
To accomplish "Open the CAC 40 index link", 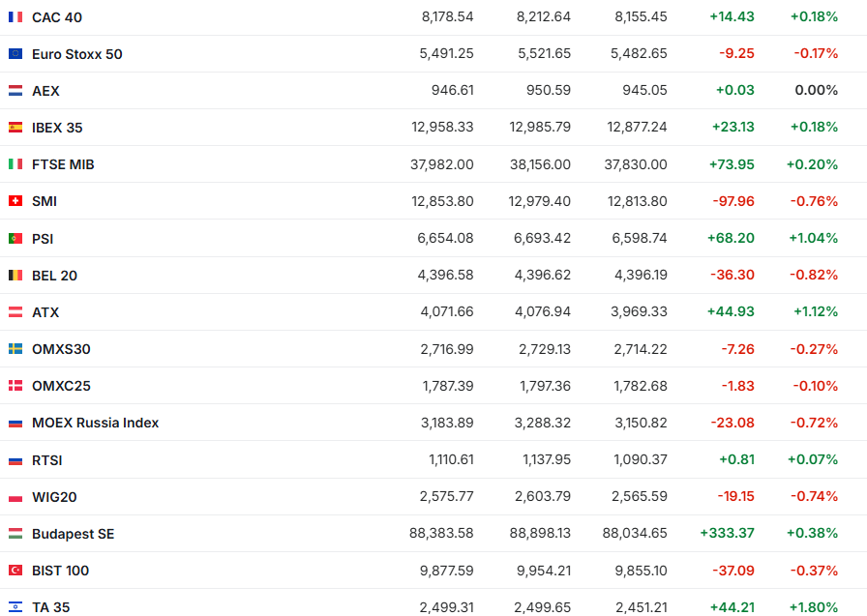I will [56, 17].
